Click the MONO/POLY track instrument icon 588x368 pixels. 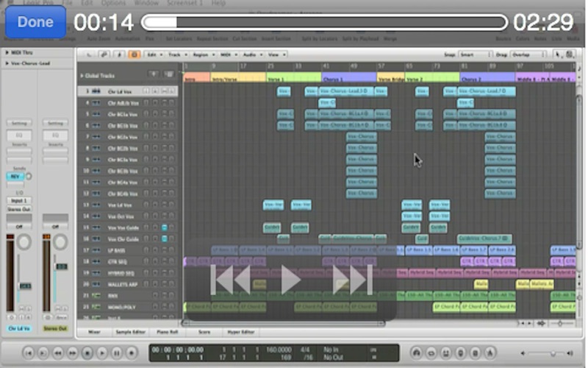[x=96, y=307]
